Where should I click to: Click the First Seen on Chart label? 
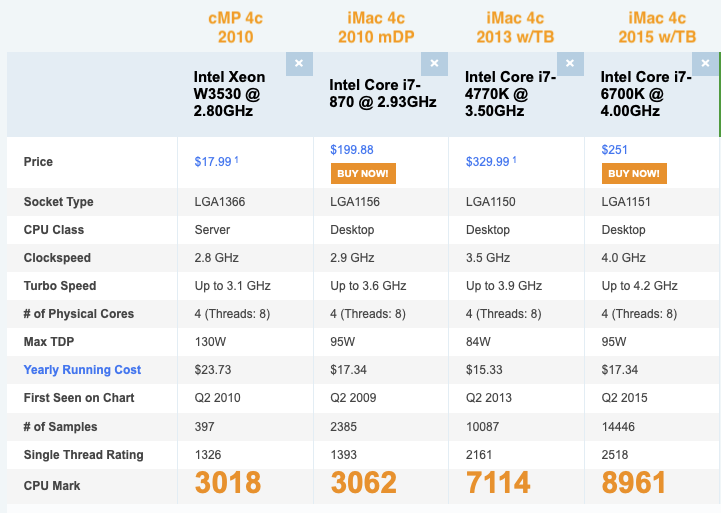click(x=79, y=398)
